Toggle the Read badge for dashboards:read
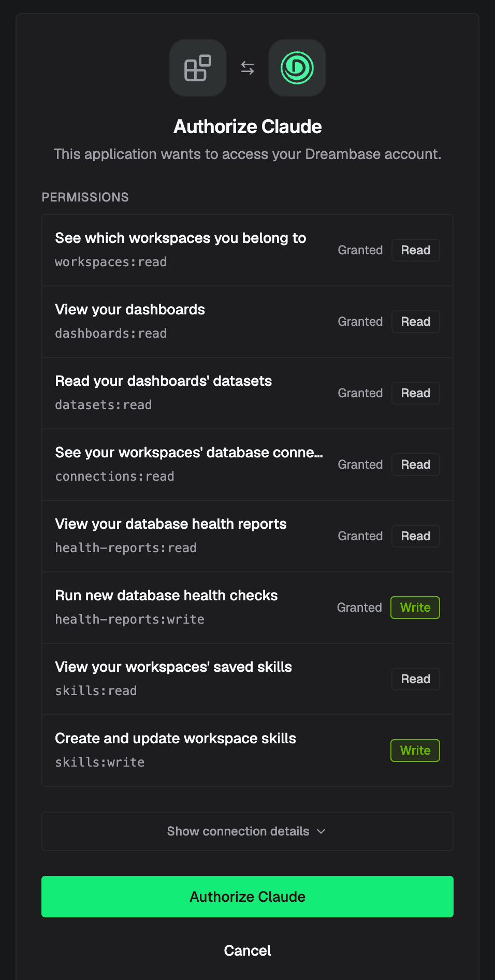The height and width of the screenshot is (980, 495). 416,322
